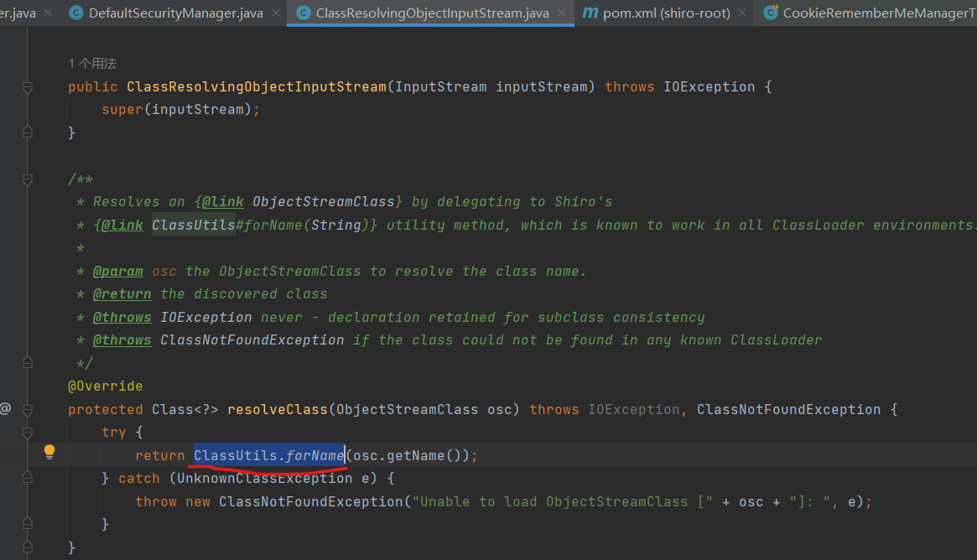Click the DefaultSecurityManager.java class file icon
This screenshot has height=560, width=977.
pyautogui.click(x=77, y=13)
